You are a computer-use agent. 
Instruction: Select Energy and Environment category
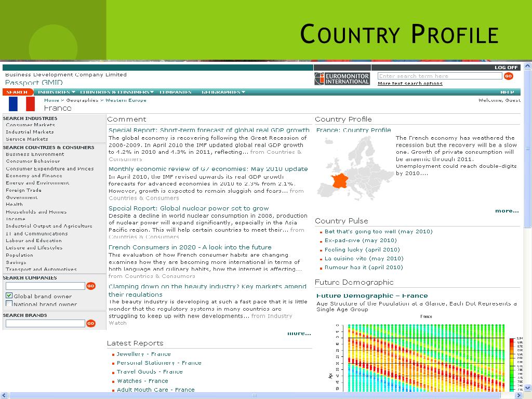37,183
